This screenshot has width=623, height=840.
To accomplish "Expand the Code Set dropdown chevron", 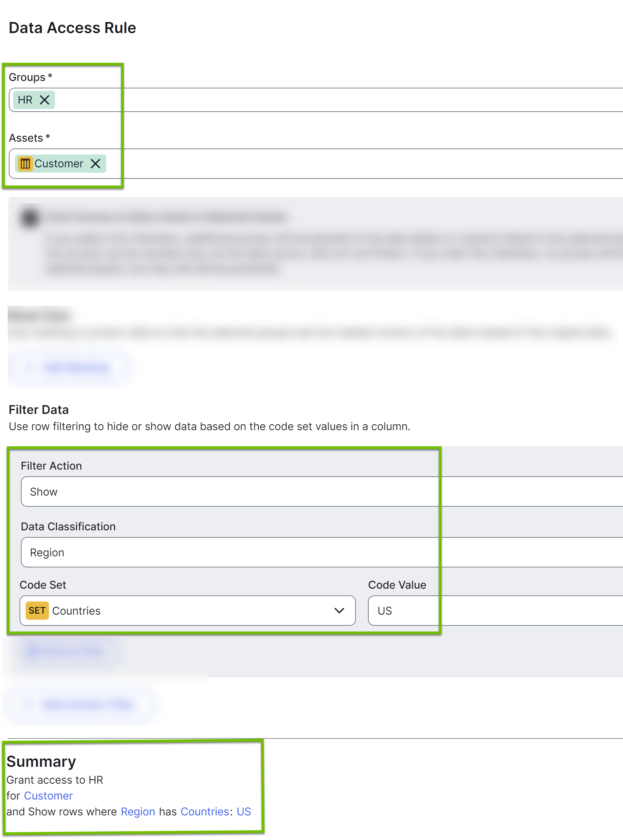I will pyautogui.click(x=339, y=610).
